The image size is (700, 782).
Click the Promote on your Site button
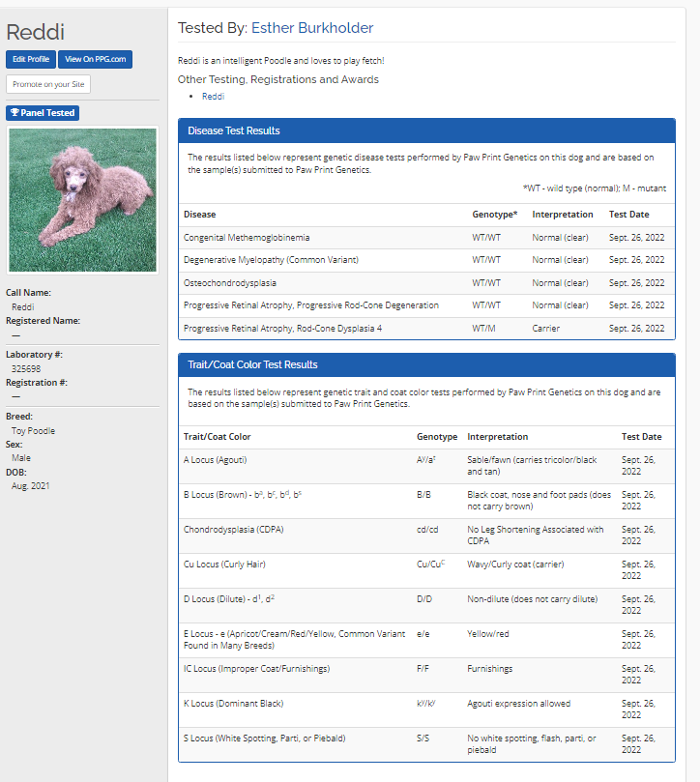click(48, 84)
